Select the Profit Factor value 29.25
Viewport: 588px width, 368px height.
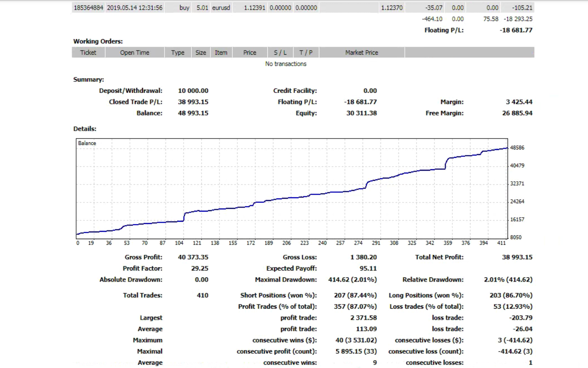pyautogui.click(x=199, y=269)
